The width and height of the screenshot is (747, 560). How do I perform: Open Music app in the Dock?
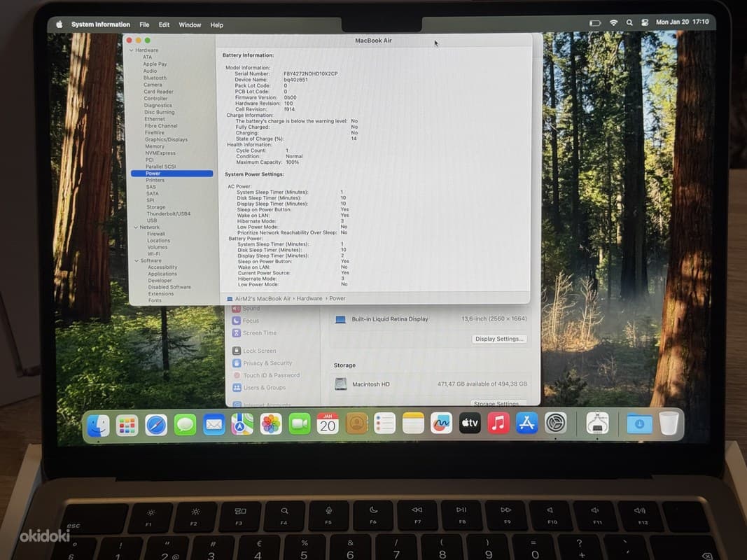pyautogui.click(x=498, y=423)
